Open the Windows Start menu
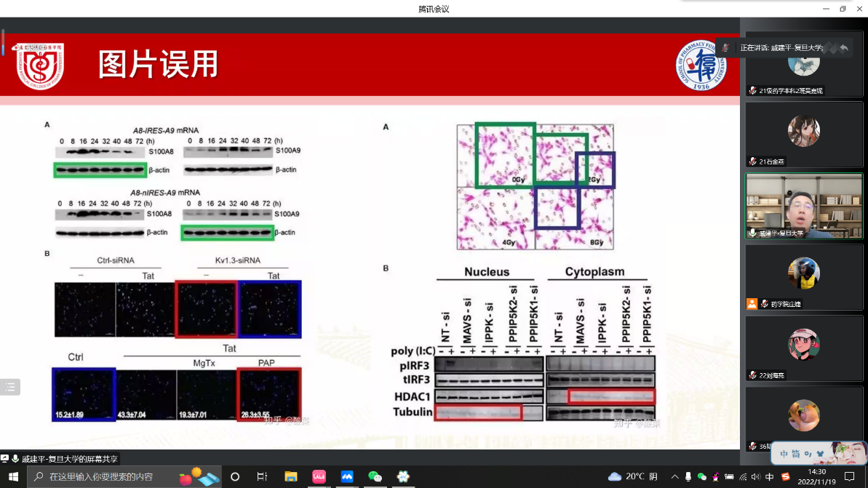Screen dimensions: 868x488 (13, 476)
